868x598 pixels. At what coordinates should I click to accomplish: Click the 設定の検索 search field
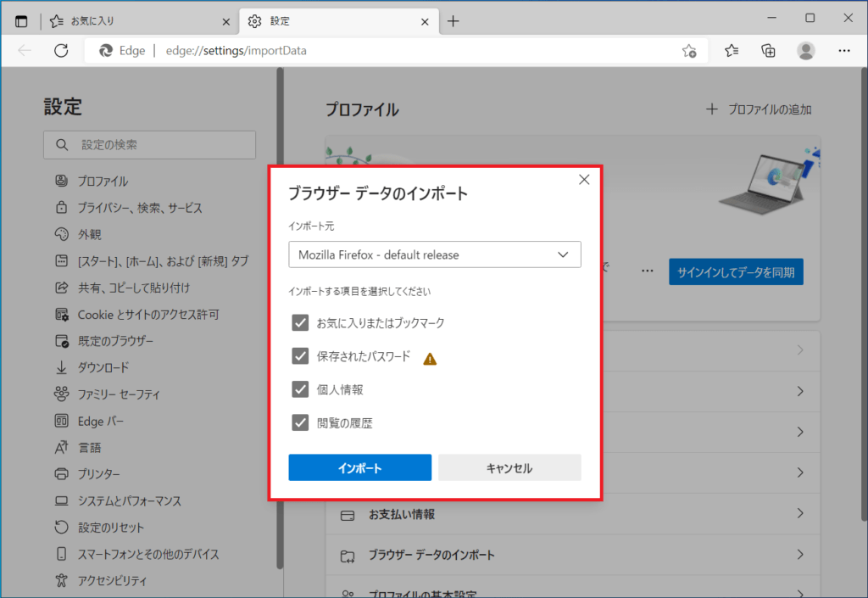tap(150, 145)
